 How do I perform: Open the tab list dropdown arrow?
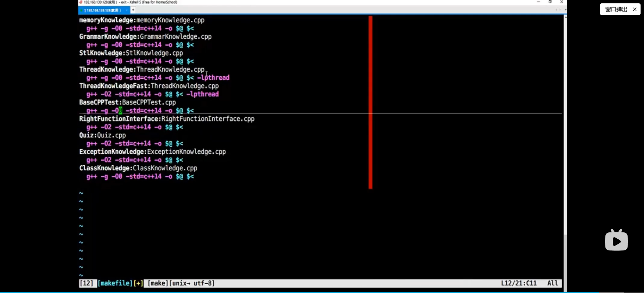(x=566, y=10)
